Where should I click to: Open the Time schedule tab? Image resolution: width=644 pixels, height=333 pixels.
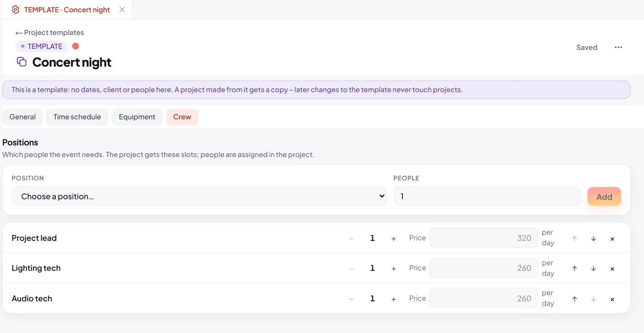77,117
